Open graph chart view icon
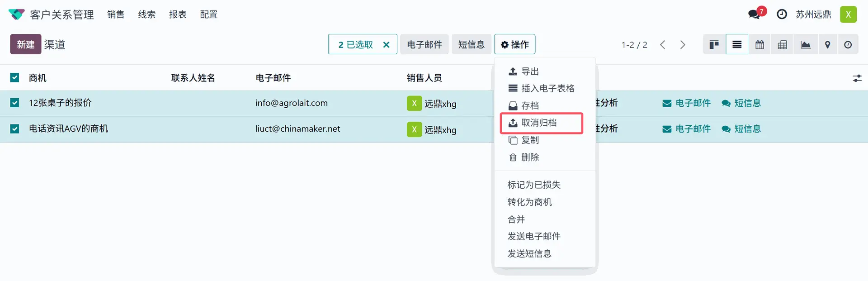Image resolution: width=868 pixels, height=281 pixels. (x=806, y=44)
